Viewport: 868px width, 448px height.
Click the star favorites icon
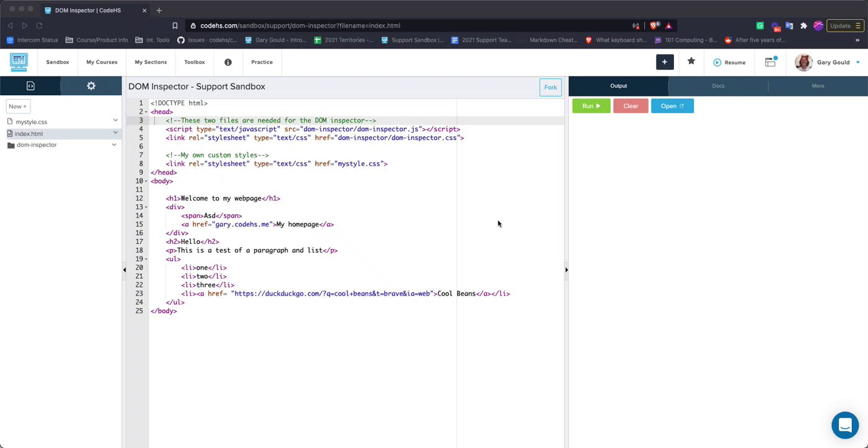tap(691, 61)
